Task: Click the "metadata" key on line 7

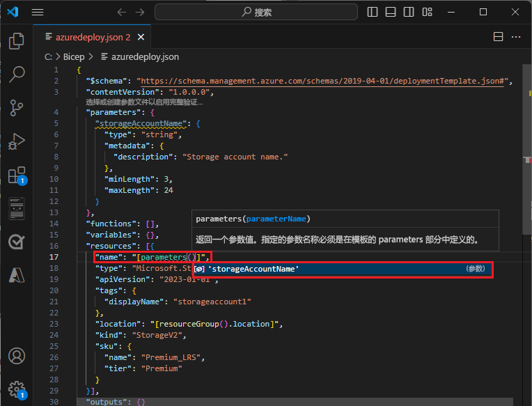Action: point(127,146)
